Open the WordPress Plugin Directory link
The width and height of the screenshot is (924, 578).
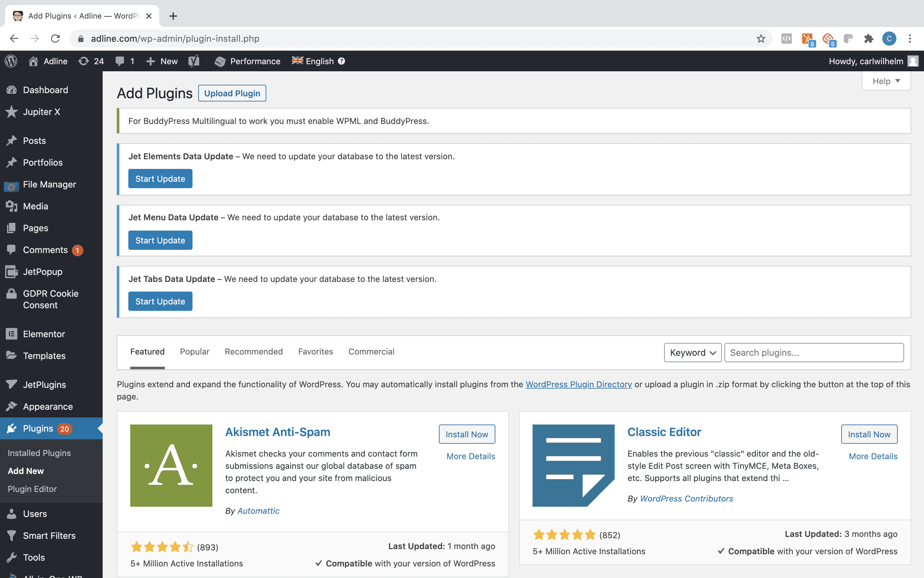578,384
